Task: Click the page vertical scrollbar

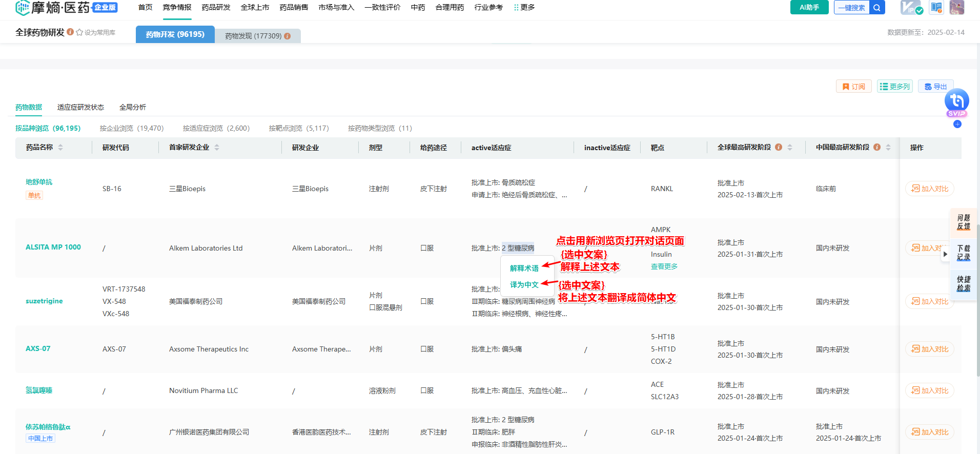Action: 977,297
